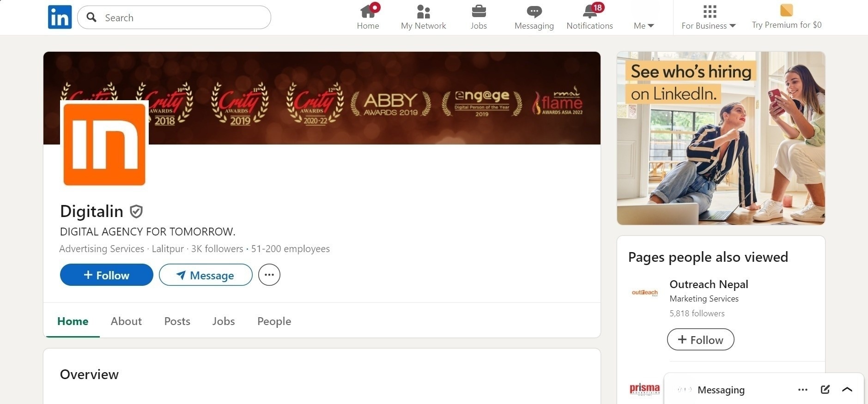Open Home feed from top navigation
The image size is (868, 404).
coord(368,17)
